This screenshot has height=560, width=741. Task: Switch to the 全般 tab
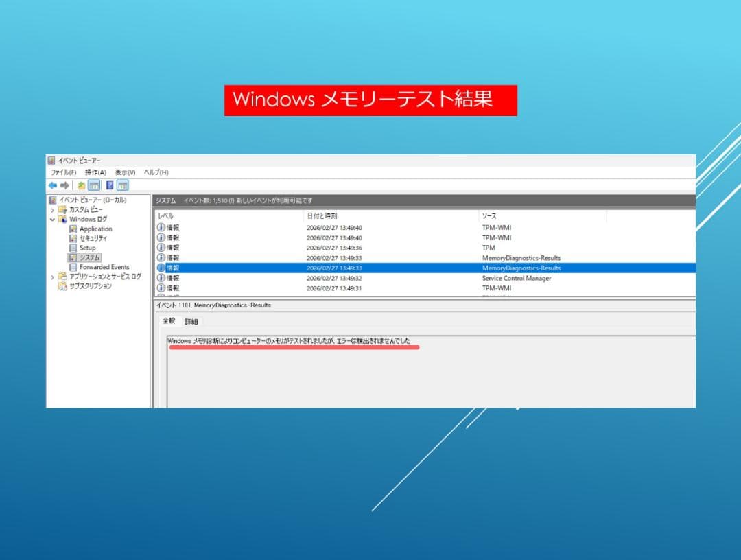(x=169, y=321)
